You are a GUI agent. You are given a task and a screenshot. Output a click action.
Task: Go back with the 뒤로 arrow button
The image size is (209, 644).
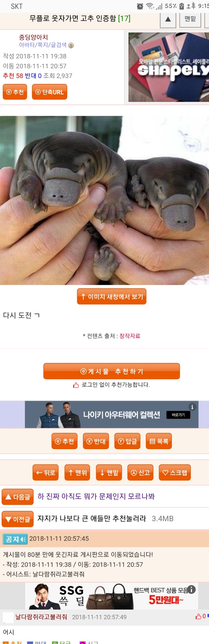point(45,473)
